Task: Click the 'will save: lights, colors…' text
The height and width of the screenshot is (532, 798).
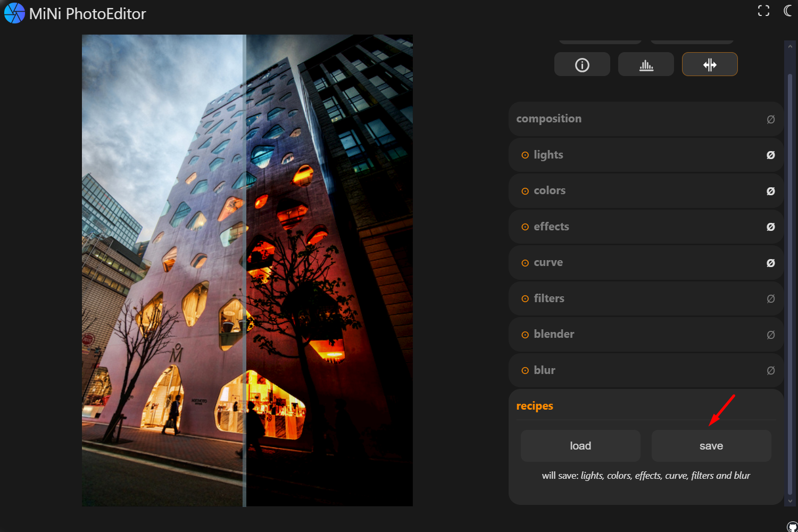Action: click(646, 476)
